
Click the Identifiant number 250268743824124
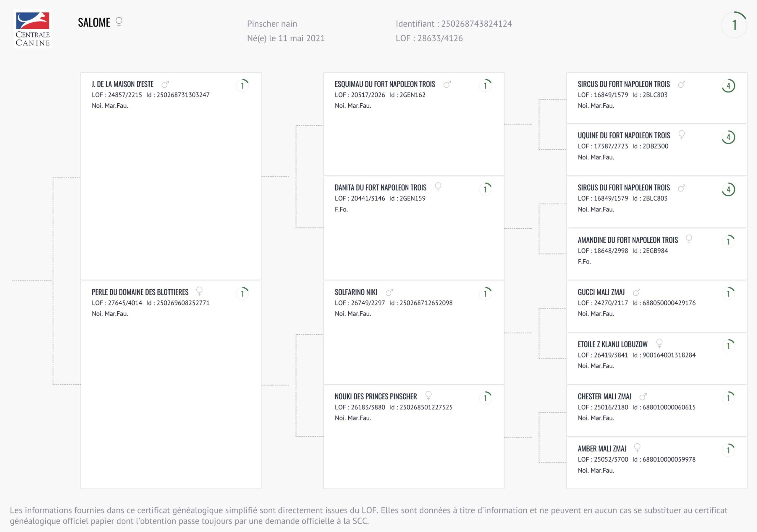(x=476, y=24)
